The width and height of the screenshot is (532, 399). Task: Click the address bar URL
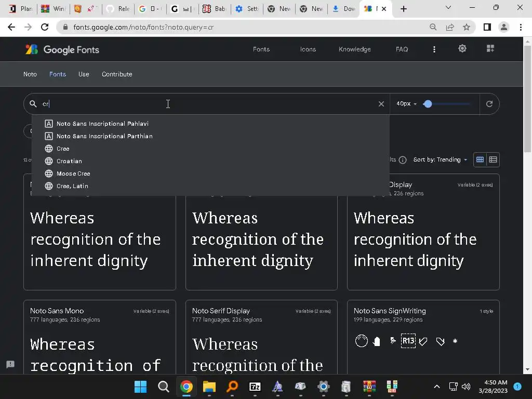[x=143, y=27]
